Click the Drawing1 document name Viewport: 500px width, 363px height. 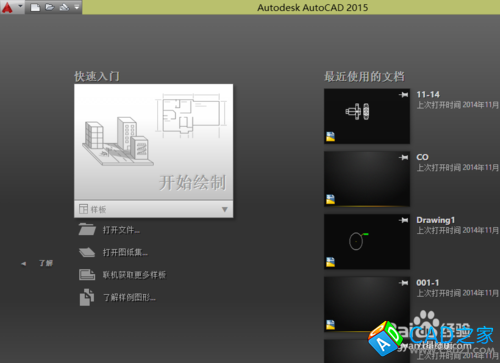coord(436,220)
